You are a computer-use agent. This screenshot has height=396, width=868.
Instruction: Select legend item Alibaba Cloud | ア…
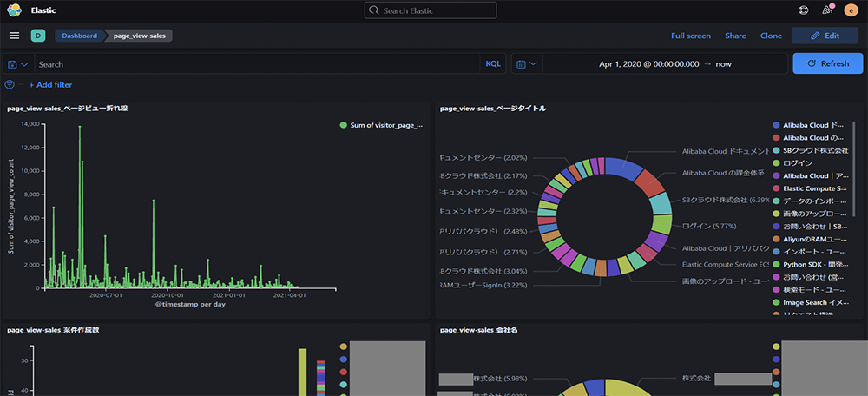[809, 176]
